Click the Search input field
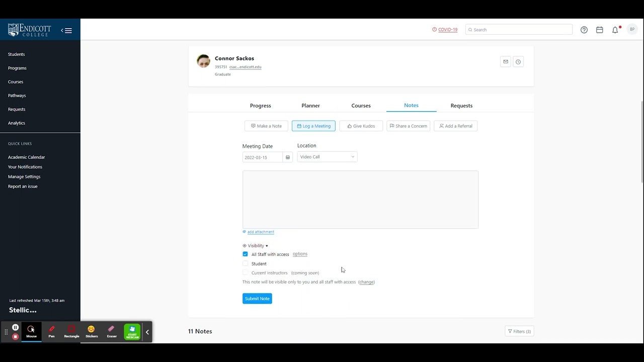 click(519, 30)
